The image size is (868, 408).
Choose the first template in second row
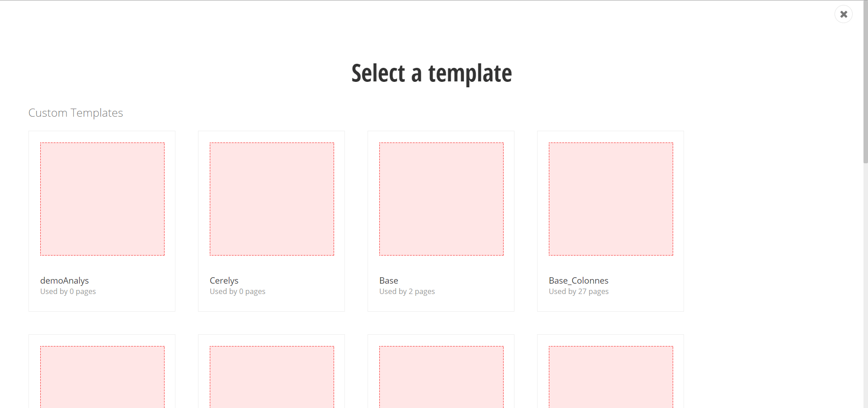point(102,376)
